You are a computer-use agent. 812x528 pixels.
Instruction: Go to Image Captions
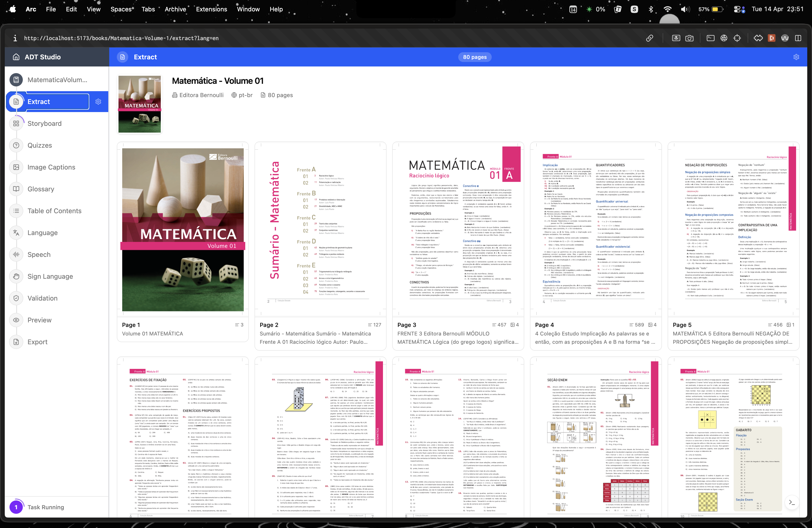tap(51, 167)
